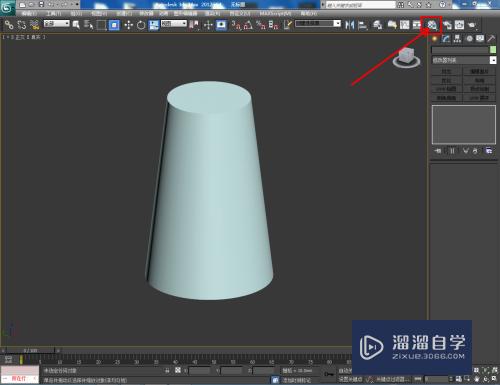Open Configure Modifier Sets

coord(489,151)
